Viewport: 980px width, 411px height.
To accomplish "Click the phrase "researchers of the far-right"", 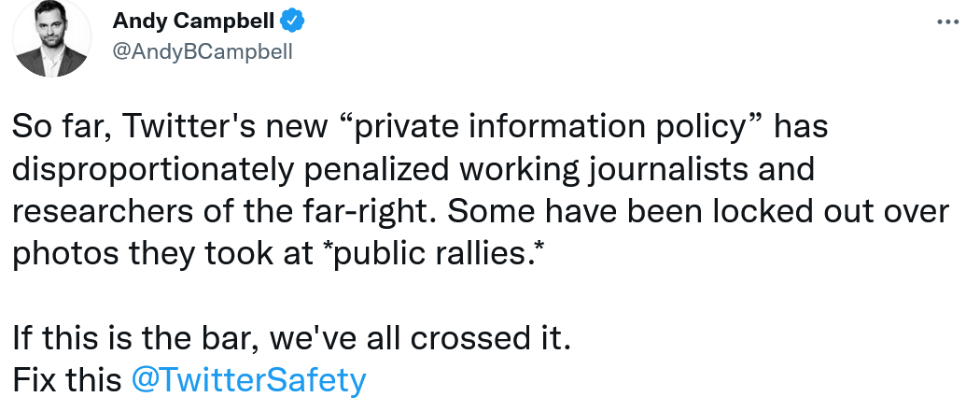I will (221, 211).
